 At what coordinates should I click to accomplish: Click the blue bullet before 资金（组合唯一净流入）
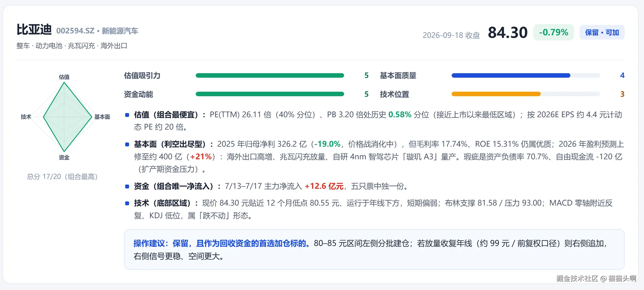127,187
